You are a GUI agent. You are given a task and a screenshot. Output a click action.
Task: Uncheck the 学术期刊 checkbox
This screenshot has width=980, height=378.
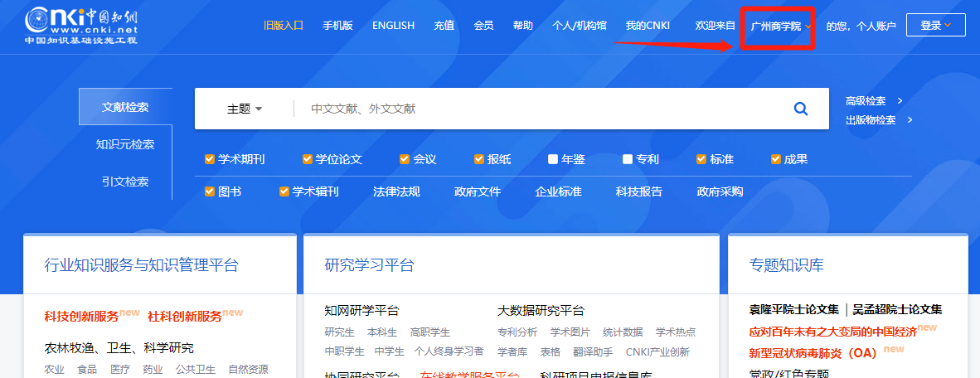pyautogui.click(x=210, y=159)
